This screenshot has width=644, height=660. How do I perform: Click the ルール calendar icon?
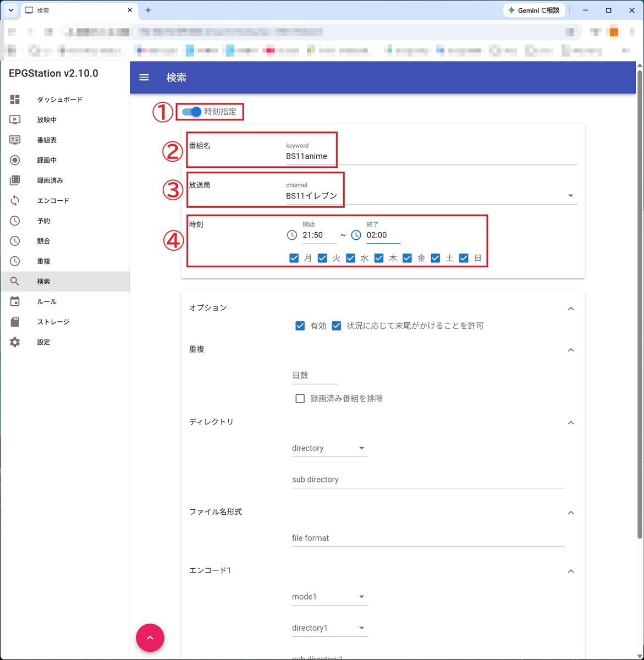pos(15,301)
